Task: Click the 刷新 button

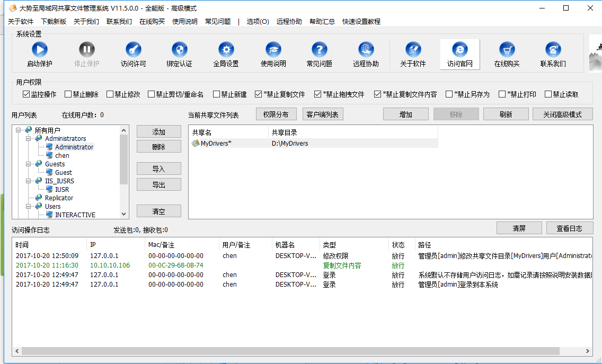Action: pyautogui.click(x=506, y=114)
